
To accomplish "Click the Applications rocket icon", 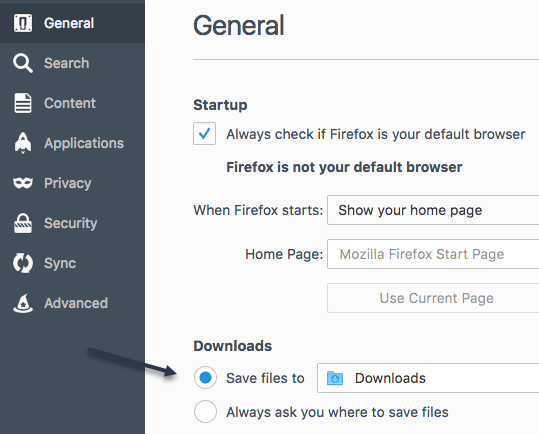I will [x=23, y=143].
